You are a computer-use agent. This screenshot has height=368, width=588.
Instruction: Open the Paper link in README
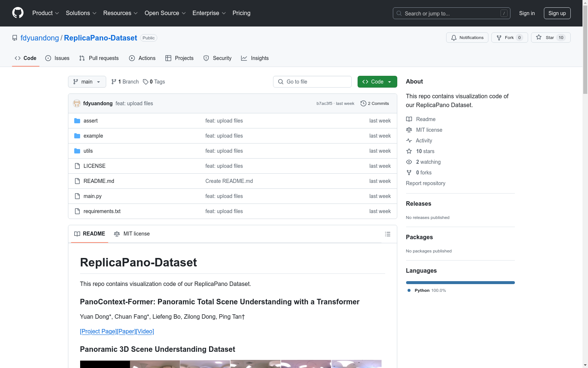tap(126, 331)
